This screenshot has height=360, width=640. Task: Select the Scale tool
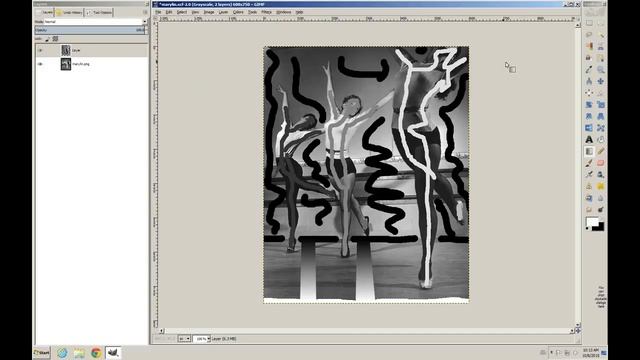click(x=600, y=104)
